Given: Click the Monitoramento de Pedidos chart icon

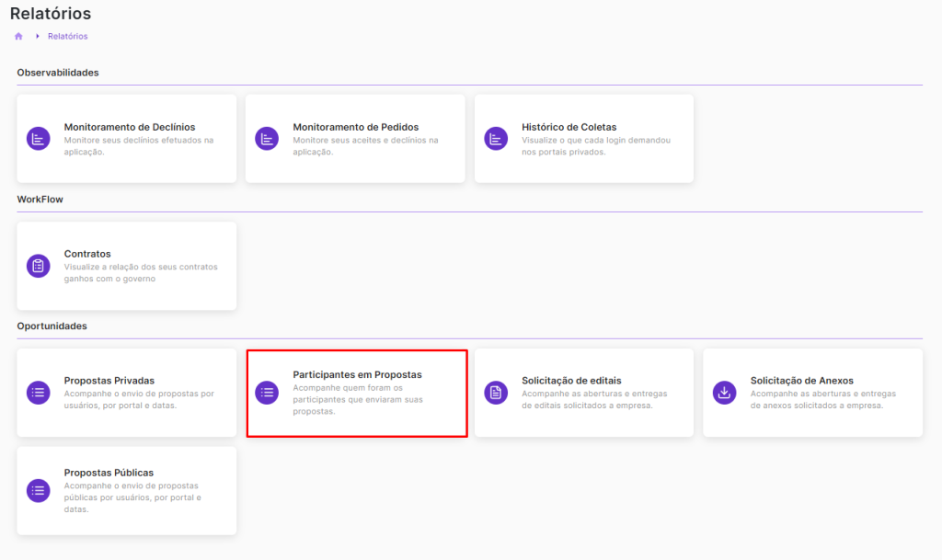Looking at the screenshot, I should pos(267,139).
